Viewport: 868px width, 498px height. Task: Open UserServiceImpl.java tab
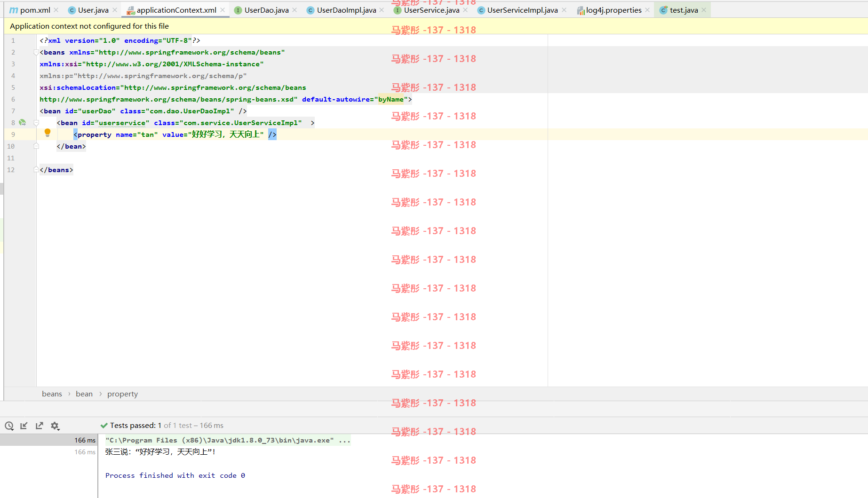point(522,10)
